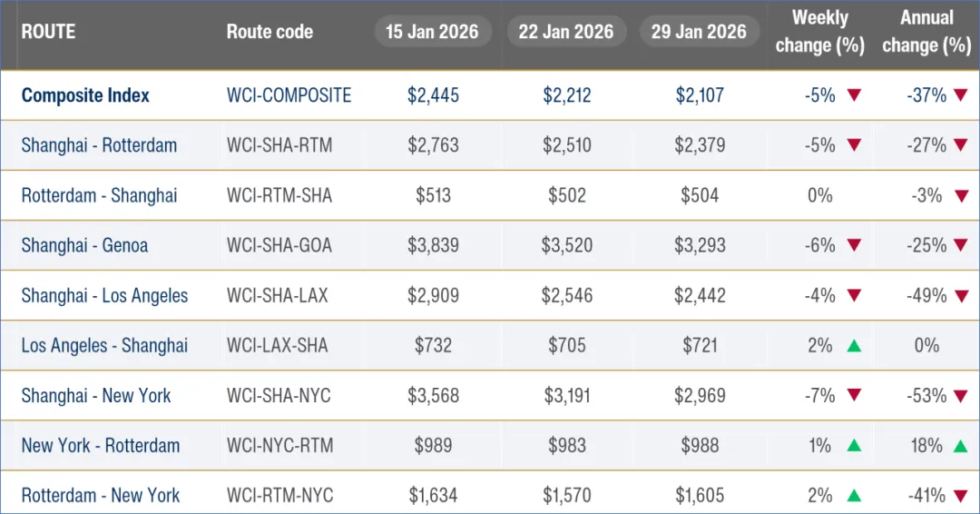The image size is (980, 514).
Task: Select the 15 Jan 2026 date pill
Action: 432,32
